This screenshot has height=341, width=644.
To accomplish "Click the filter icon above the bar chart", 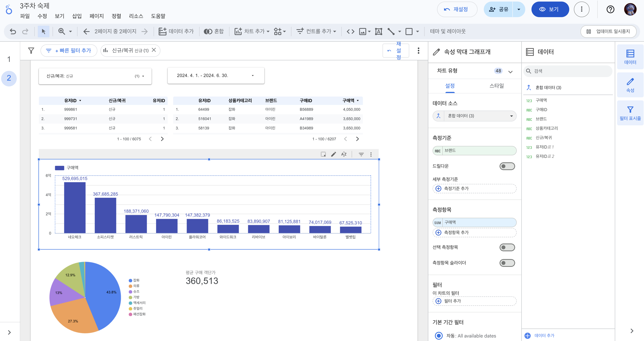I will [361, 154].
